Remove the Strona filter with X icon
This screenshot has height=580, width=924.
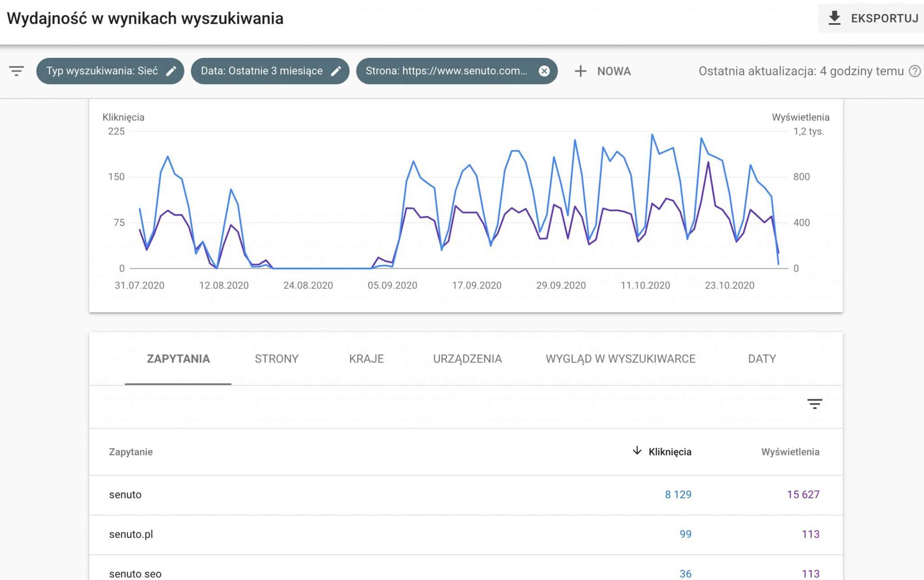545,71
